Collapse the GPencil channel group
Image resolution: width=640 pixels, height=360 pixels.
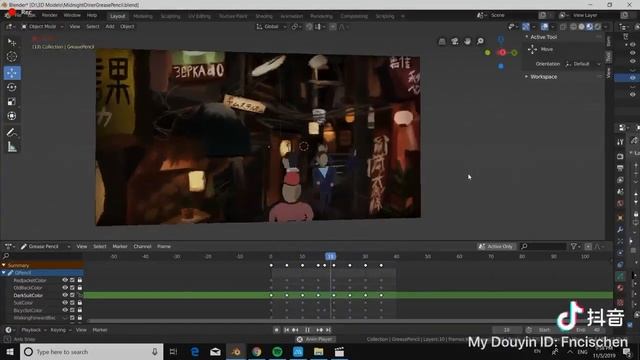tap(4, 273)
